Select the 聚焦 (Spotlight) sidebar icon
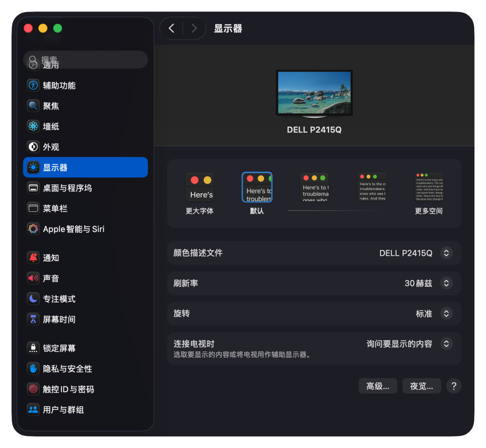Image resolution: width=486 pixels, height=448 pixels. coord(54,106)
